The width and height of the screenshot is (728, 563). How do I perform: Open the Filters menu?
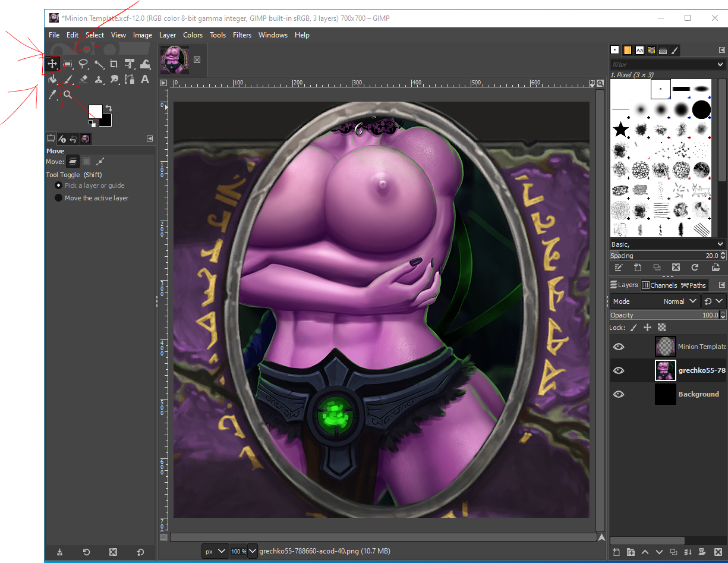[242, 34]
